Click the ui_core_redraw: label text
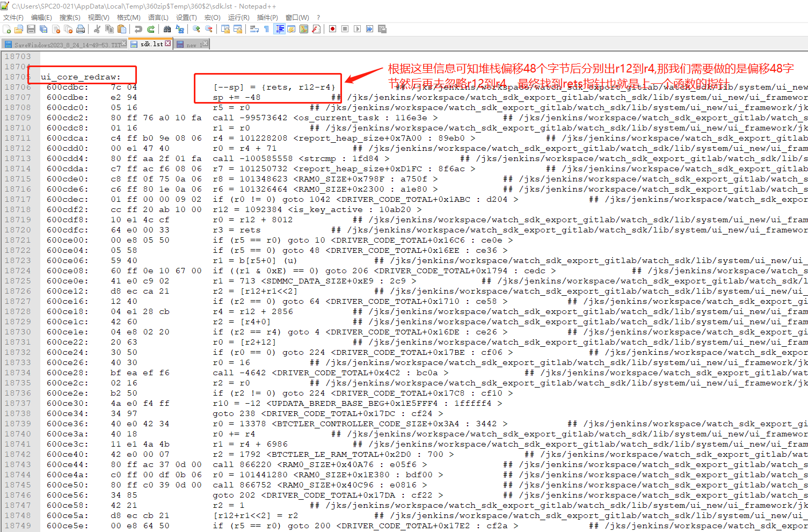This screenshot has height=532, width=808. click(81, 77)
